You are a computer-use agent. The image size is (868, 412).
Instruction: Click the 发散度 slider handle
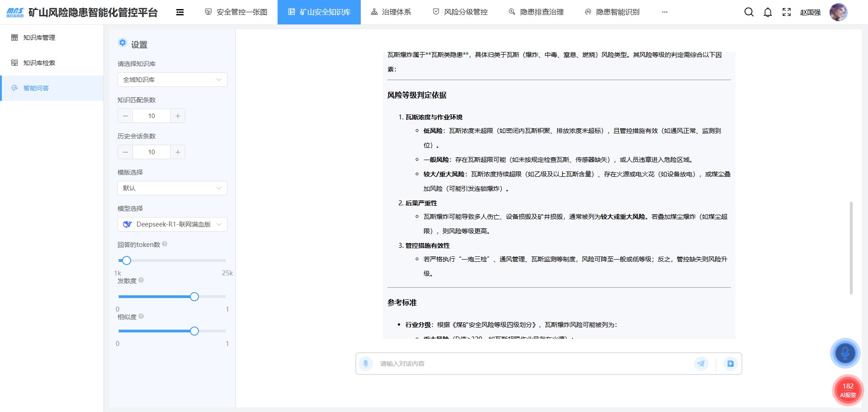tap(194, 297)
